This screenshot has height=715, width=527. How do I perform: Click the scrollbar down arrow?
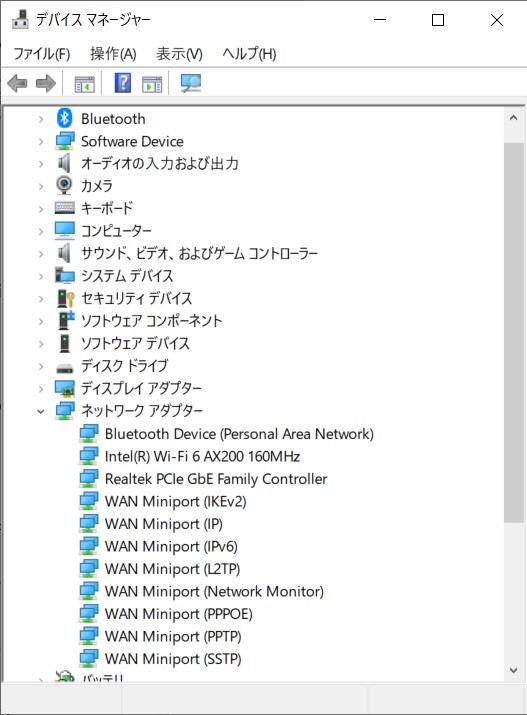point(514,670)
